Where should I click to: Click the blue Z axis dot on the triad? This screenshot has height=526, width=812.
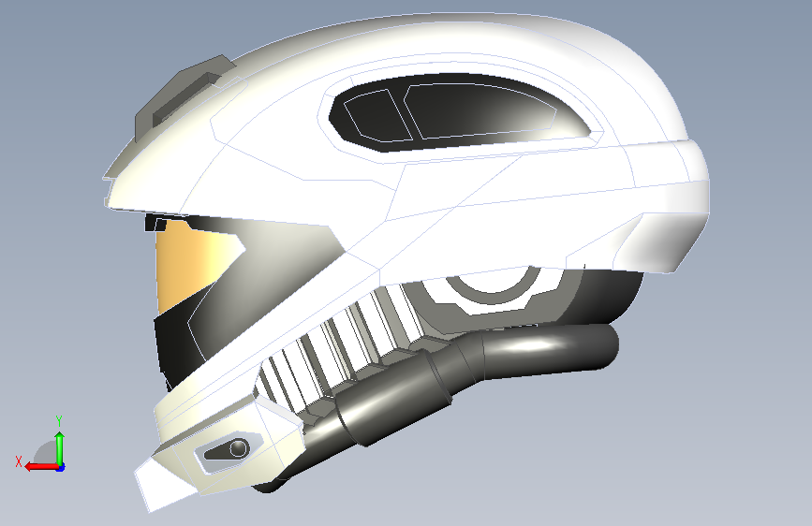coord(61,468)
